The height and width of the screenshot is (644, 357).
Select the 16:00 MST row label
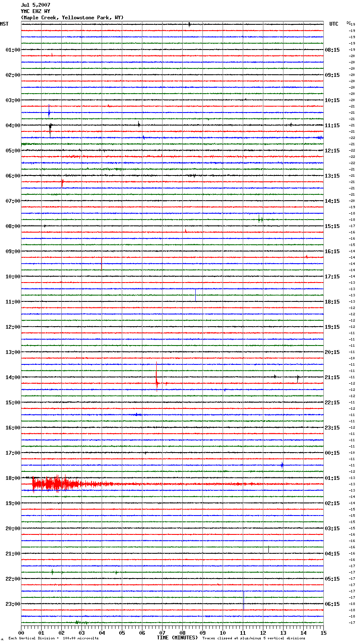13,428
